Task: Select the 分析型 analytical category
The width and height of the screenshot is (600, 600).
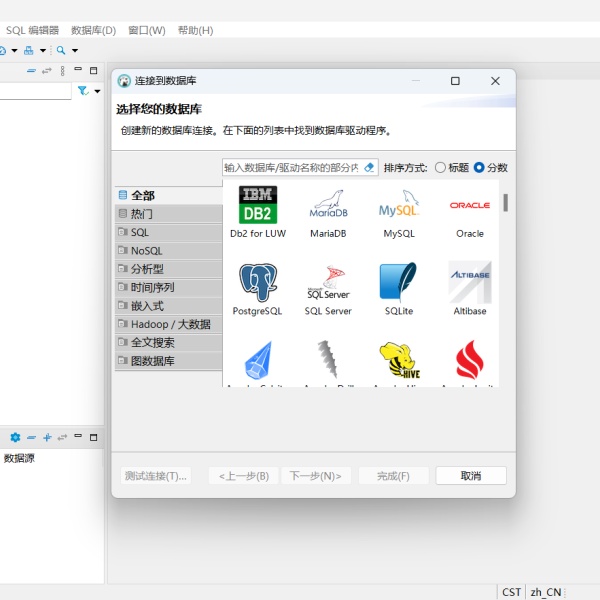Action: (x=169, y=269)
